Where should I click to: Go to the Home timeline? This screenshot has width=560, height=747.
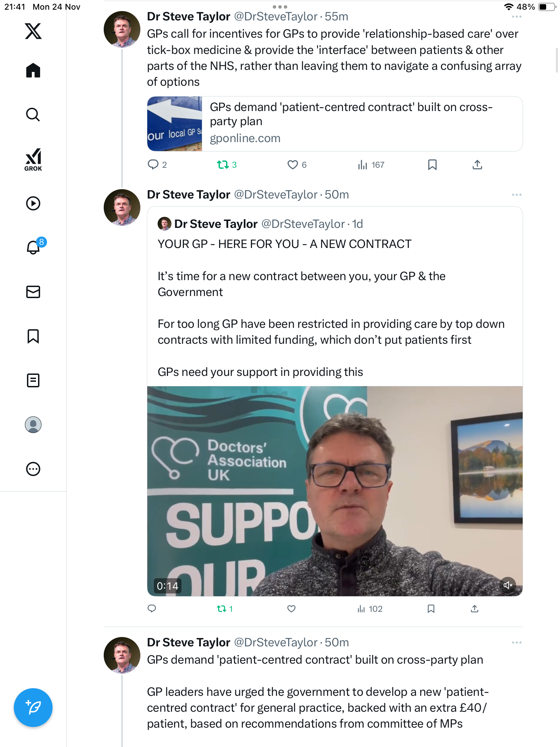point(33,71)
